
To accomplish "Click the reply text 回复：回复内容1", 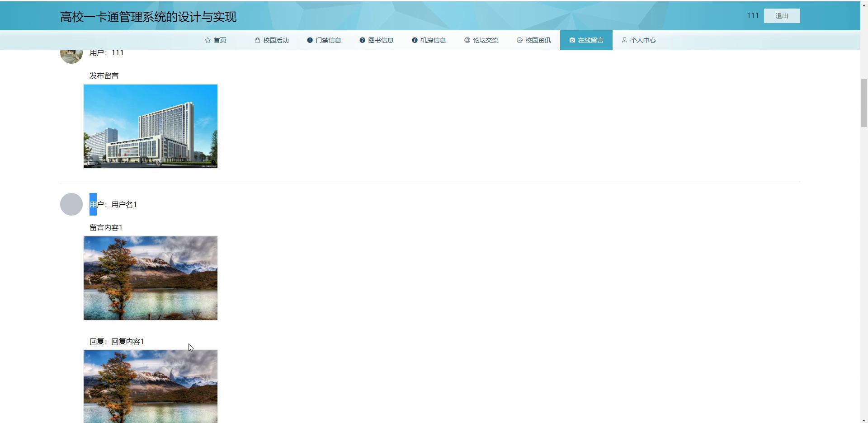I will coord(117,341).
